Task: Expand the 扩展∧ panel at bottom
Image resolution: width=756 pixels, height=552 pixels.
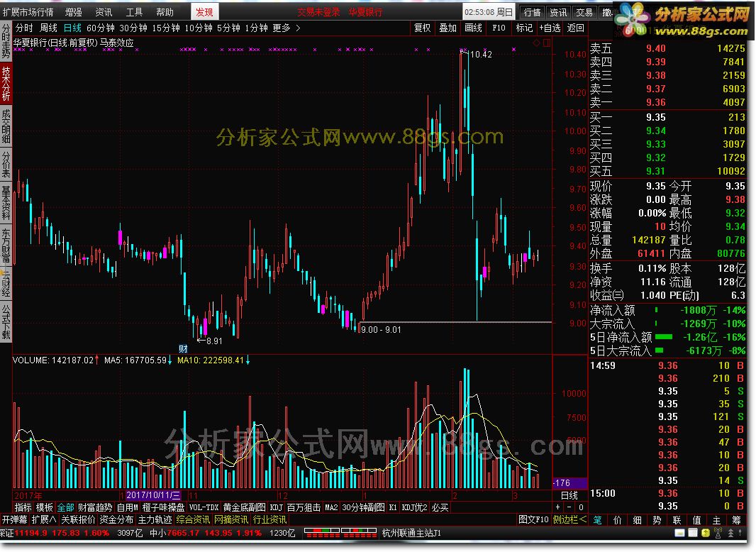Action: [44, 519]
